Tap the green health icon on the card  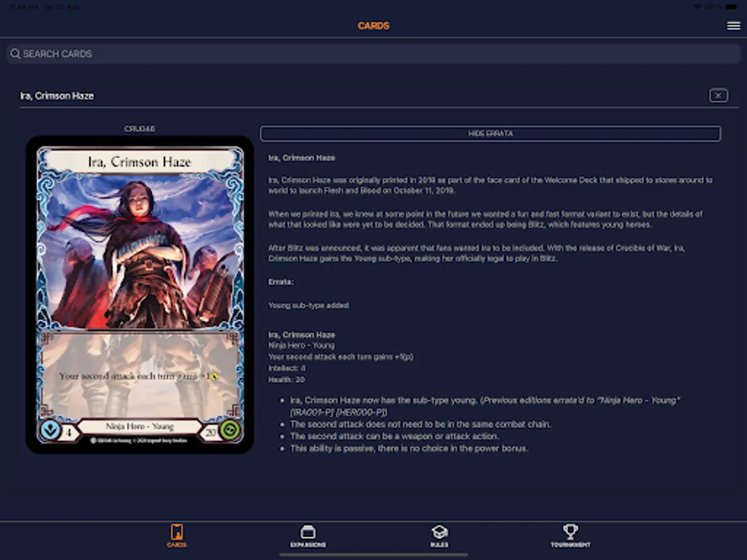pyautogui.click(x=229, y=431)
